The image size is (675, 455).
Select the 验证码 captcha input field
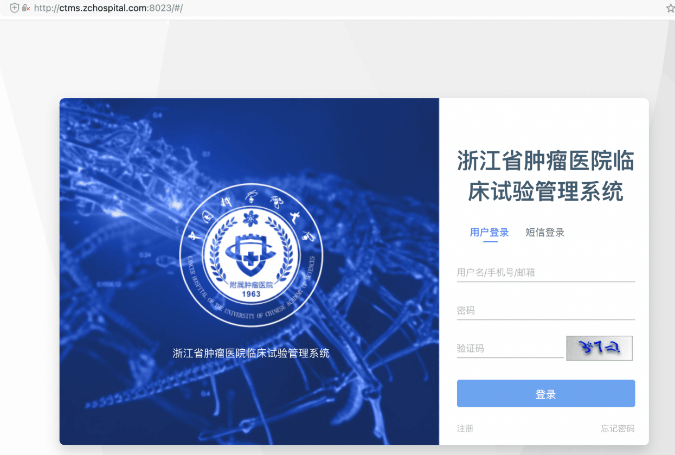[x=509, y=348]
